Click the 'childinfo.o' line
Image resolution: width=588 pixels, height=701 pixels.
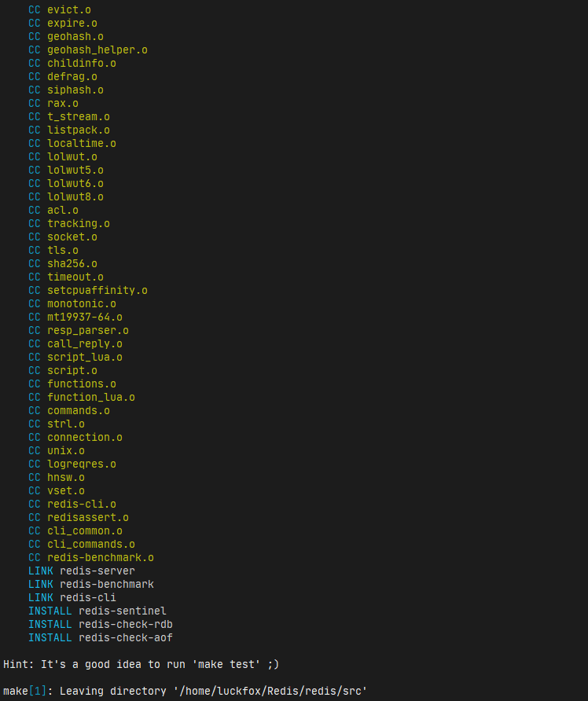72,64
